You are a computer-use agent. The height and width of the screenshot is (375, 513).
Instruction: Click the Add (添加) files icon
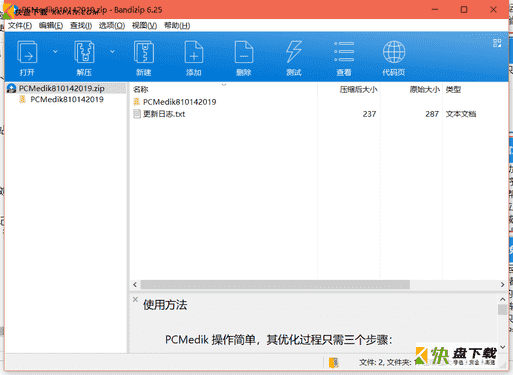(x=194, y=52)
